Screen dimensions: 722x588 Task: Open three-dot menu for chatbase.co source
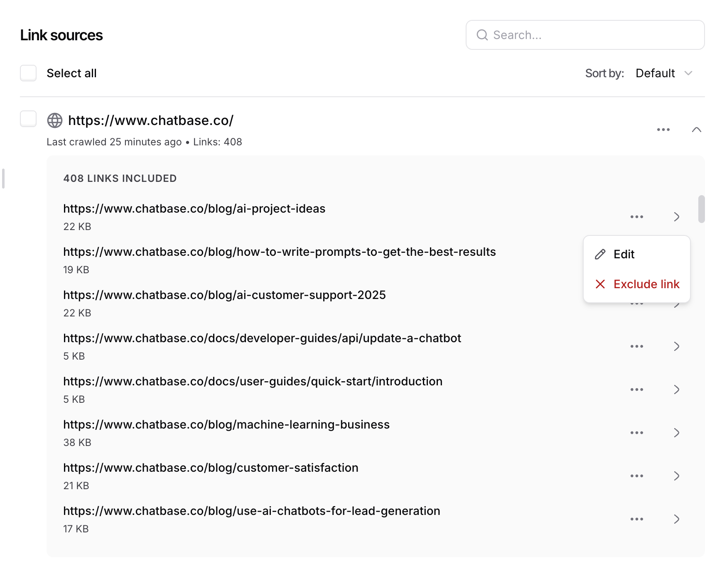663,130
